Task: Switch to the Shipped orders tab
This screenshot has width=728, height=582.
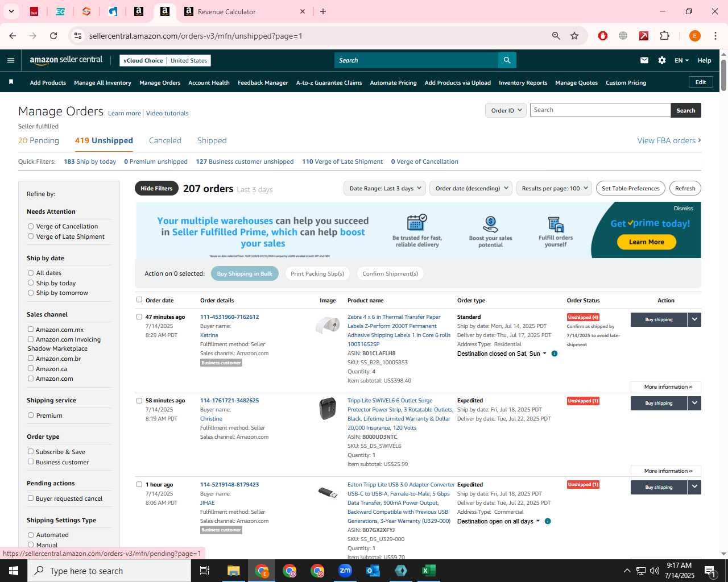Action: point(212,140)
